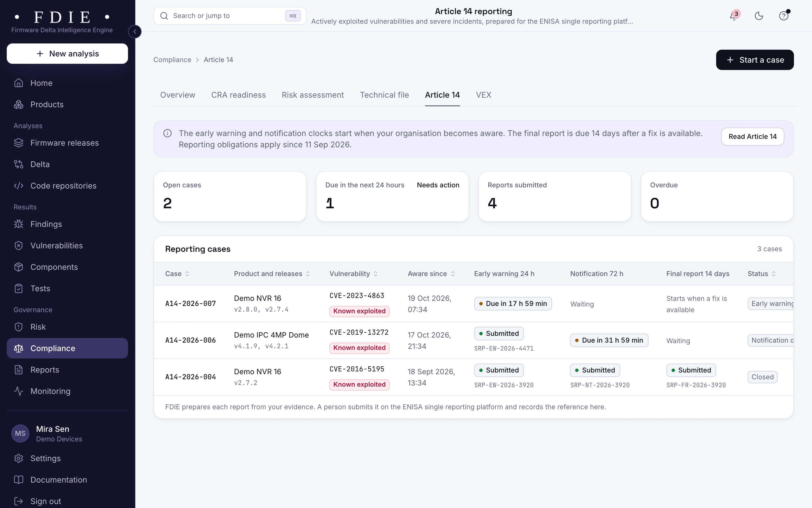This screenshot has width=812, height=508.
Task: Sort table by Case column
Action: tap(177, 274)
